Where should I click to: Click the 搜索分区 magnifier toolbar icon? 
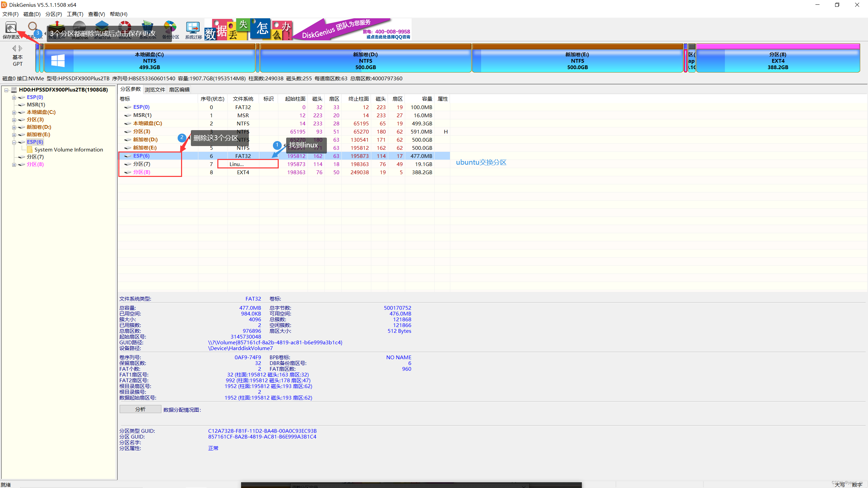coord(33,27)
